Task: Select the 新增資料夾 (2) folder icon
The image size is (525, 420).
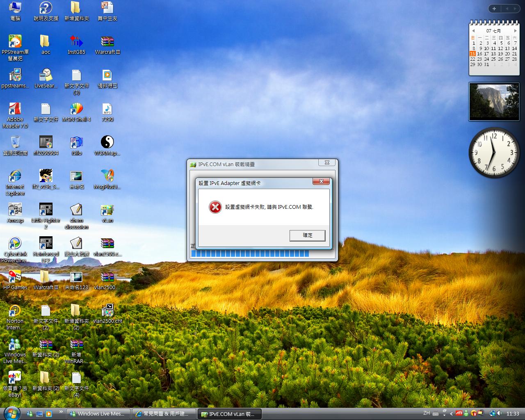Action: coord(77,317)
